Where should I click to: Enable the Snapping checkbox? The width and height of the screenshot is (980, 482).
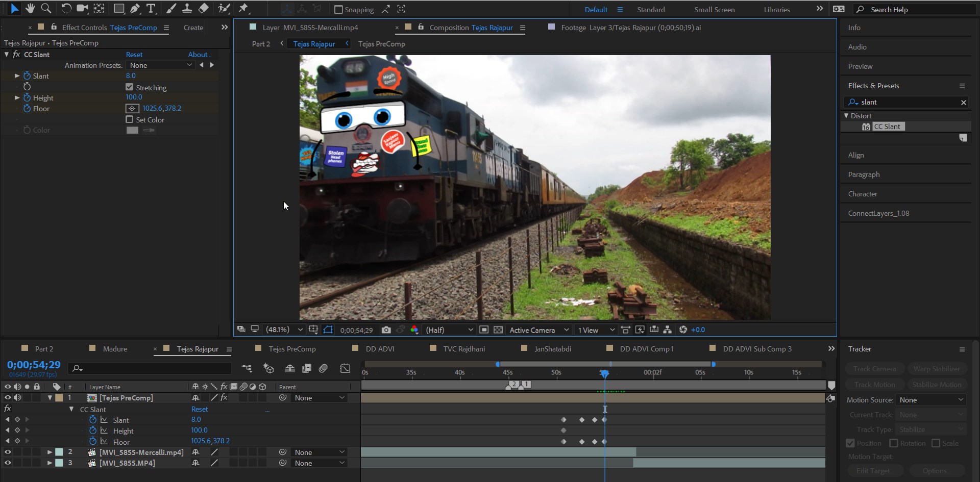(338, 10)
